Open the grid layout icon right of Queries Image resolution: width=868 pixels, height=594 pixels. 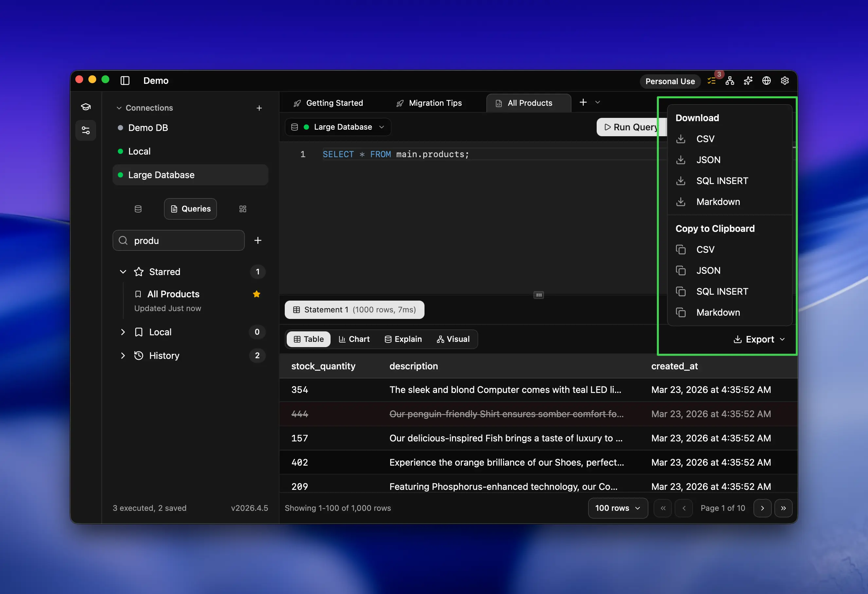point(243,209)
